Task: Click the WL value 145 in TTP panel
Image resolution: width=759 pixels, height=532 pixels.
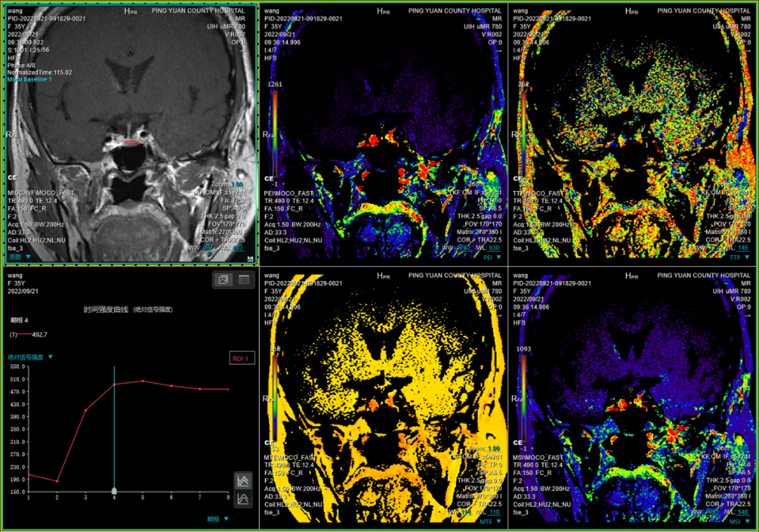Action: click(743, 248)
